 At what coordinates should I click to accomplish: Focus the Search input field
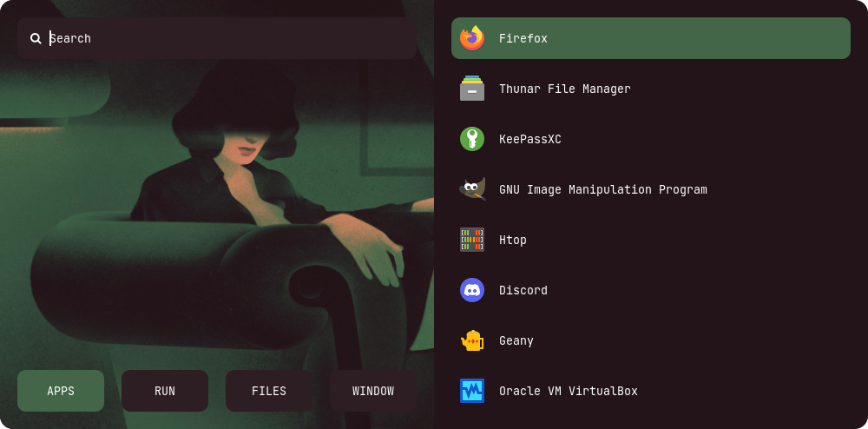click(226, 38)
